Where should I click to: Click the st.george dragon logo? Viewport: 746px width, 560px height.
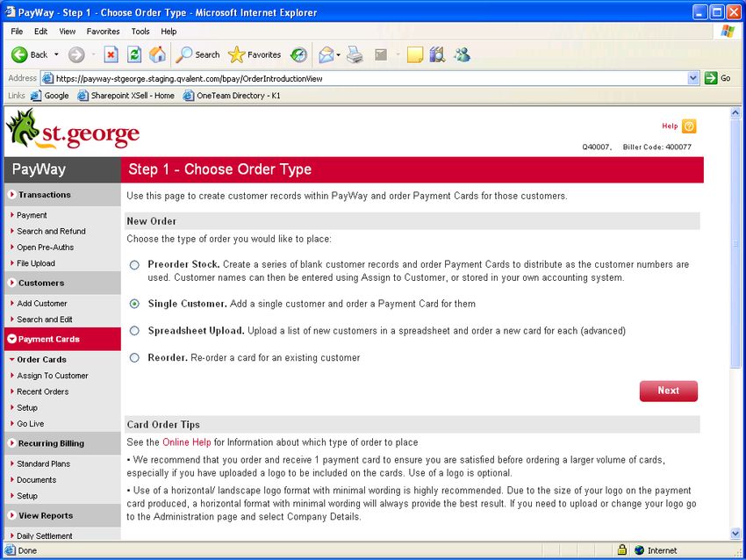pos(73,130)
